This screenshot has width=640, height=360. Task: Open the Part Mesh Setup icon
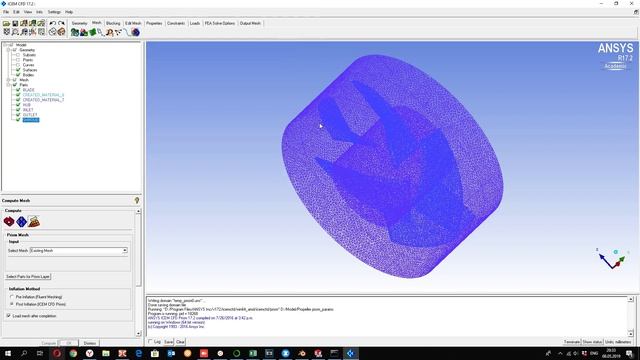[x=84, y=32]
